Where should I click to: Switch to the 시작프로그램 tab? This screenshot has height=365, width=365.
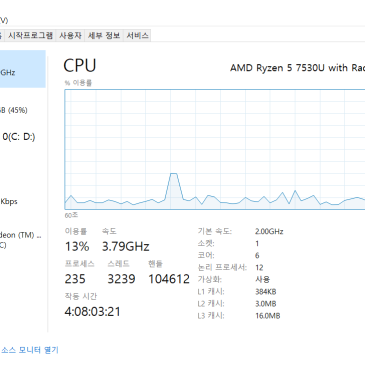(30, 35)
